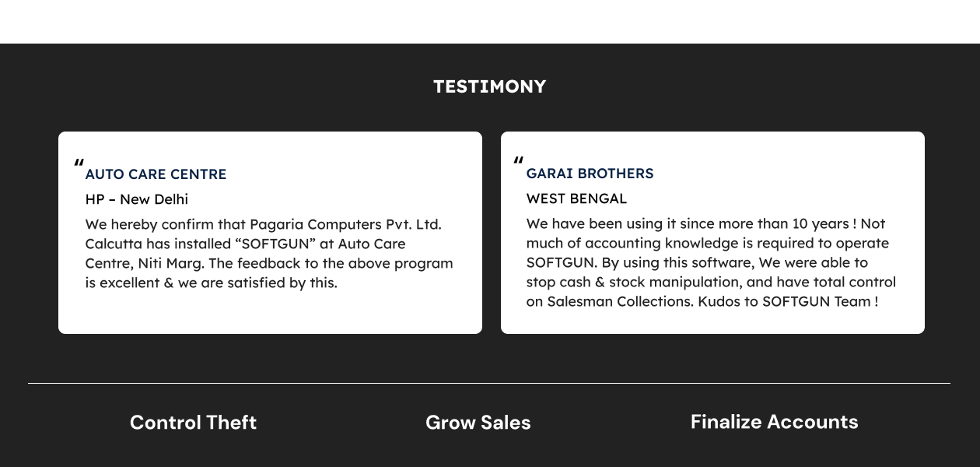Click the WEST BENGAL location text
This screenshot has width=980, height=467.
tap(576, 198)
